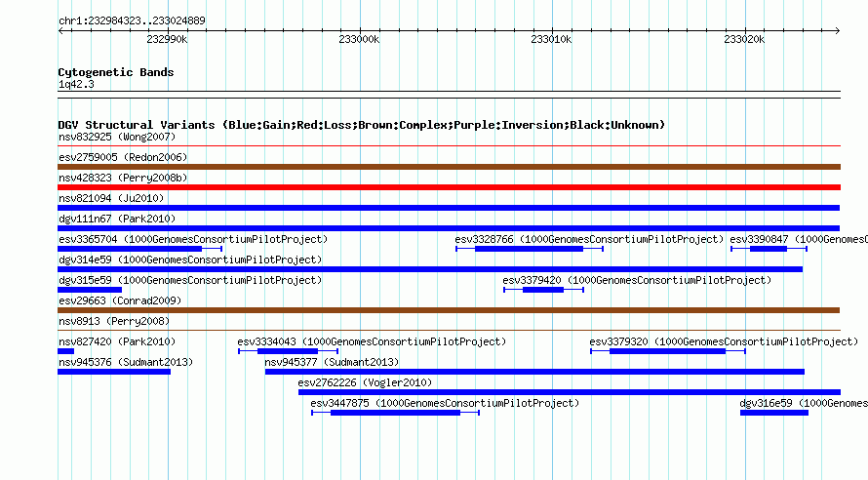
Task: Click the chr1:232984323..233024889 coordinate label
Action: point(132,20)
